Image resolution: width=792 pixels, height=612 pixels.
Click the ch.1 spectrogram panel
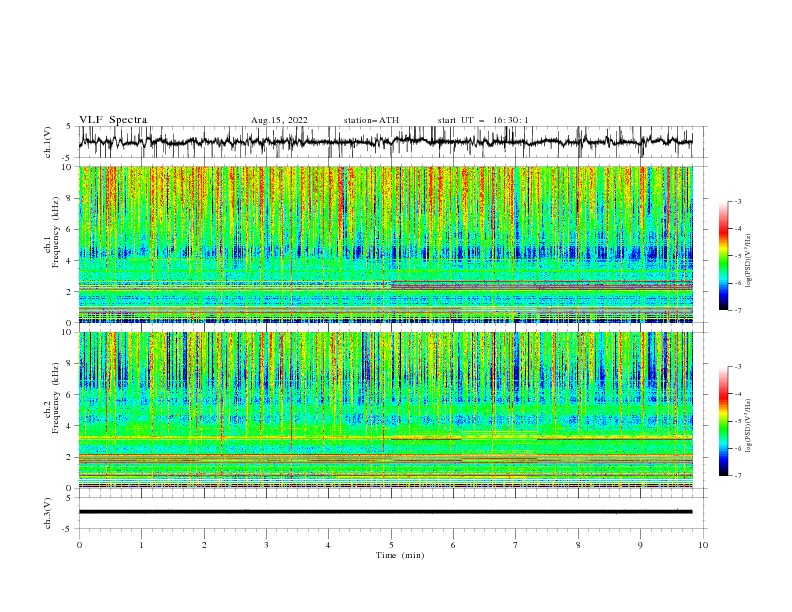(x=385, y=244)
